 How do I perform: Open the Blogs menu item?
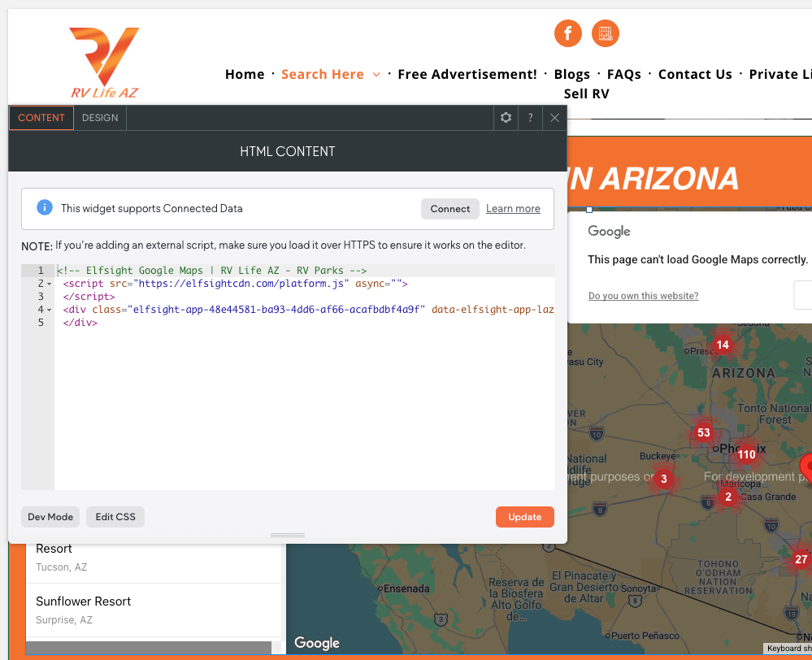(x=571, y=75)
